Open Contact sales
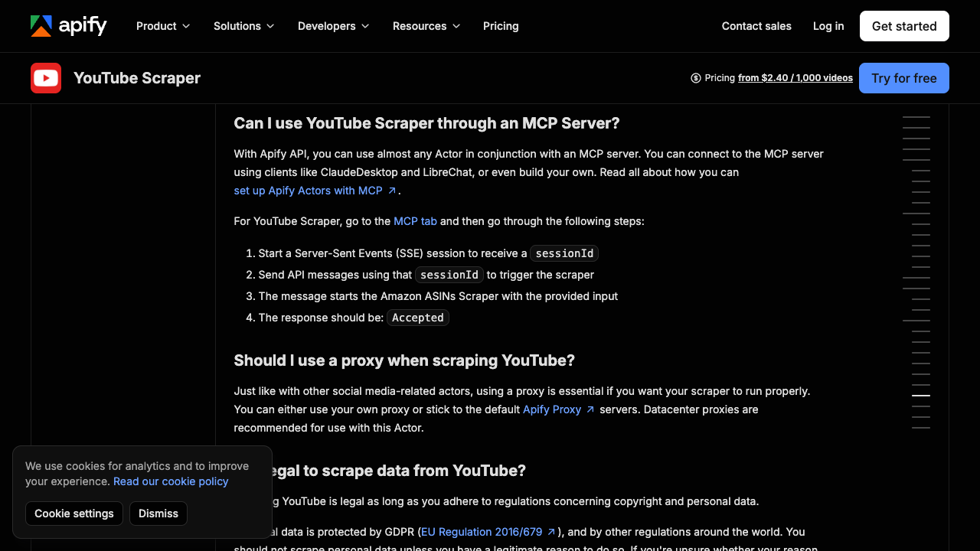This screenshot has height=551, width=980. (x=756, y=26)
